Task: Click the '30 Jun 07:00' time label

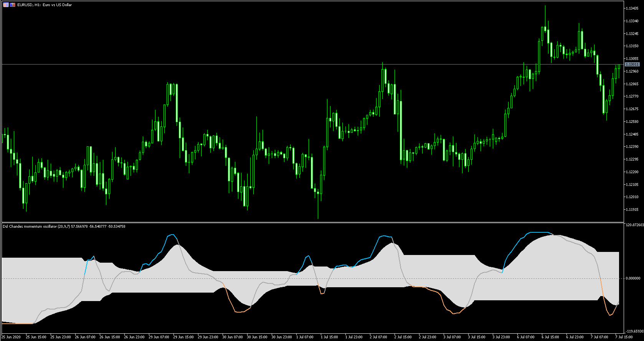Action: (x=233, y=337)
